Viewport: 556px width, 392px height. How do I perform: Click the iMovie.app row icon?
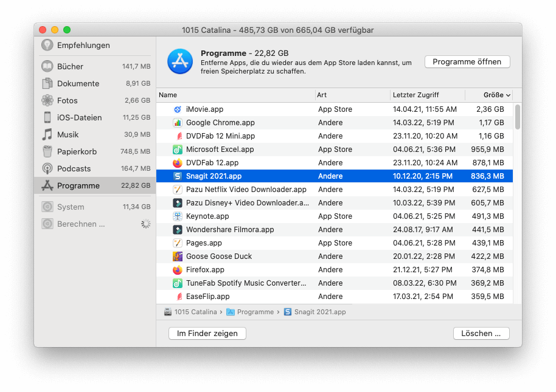coord(177,109)
